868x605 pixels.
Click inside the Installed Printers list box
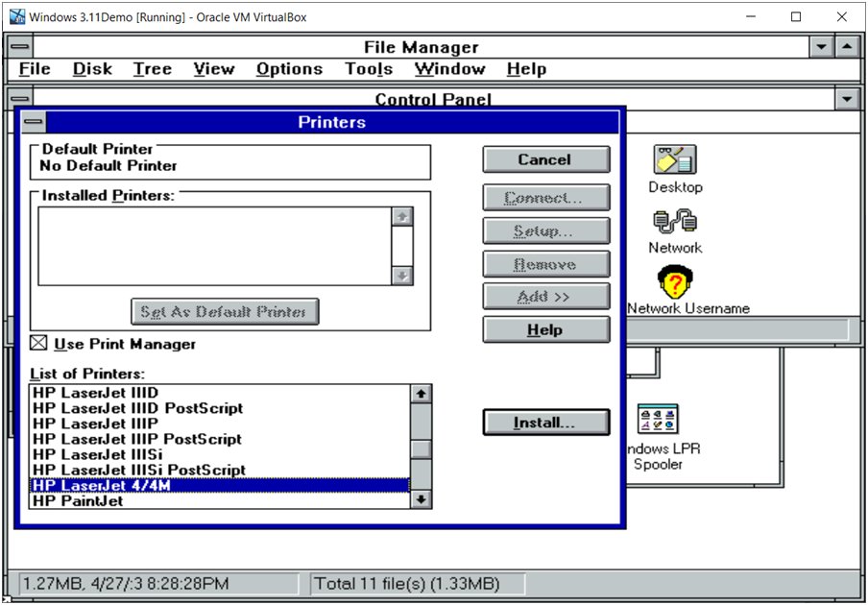215,246
